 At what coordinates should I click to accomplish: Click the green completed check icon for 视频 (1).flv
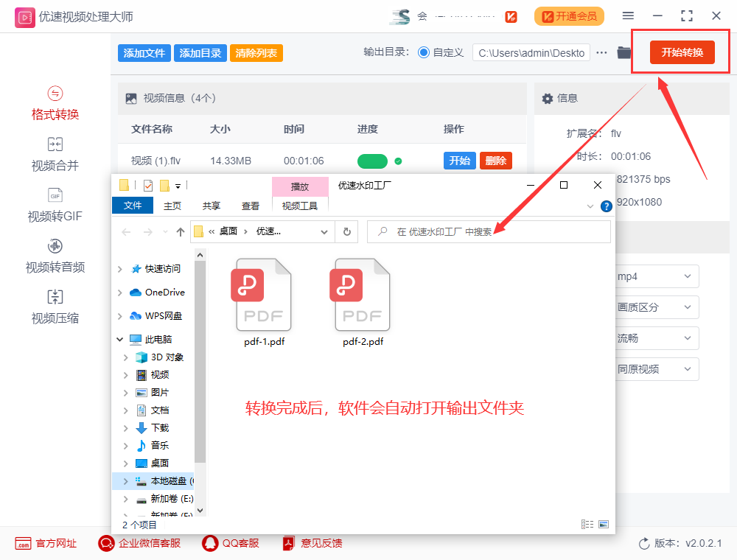[x=398, y=161]
